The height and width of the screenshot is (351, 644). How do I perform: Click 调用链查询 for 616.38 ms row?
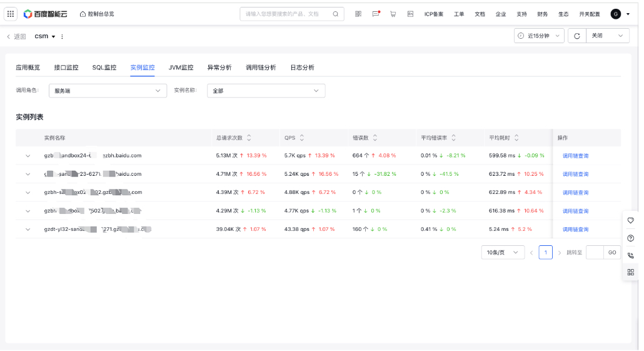(x=575, y=211)
